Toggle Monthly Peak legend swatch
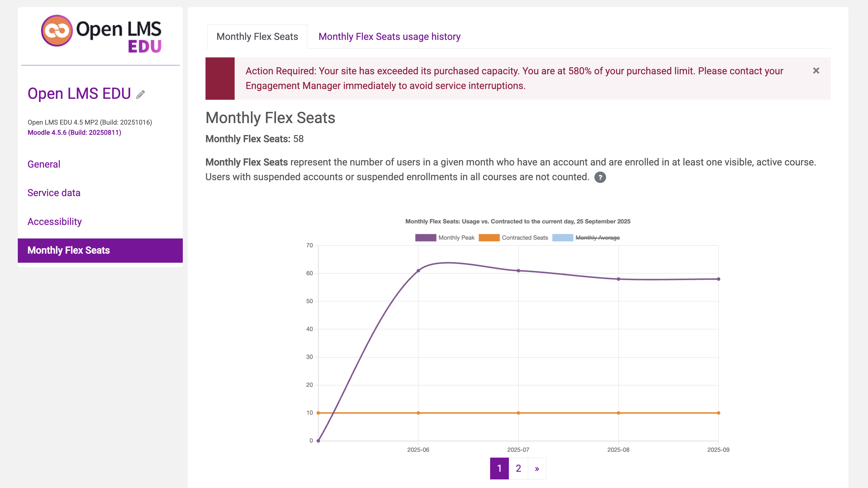The width and height of the screenshot is (868, 488). [x=425, y=238]
